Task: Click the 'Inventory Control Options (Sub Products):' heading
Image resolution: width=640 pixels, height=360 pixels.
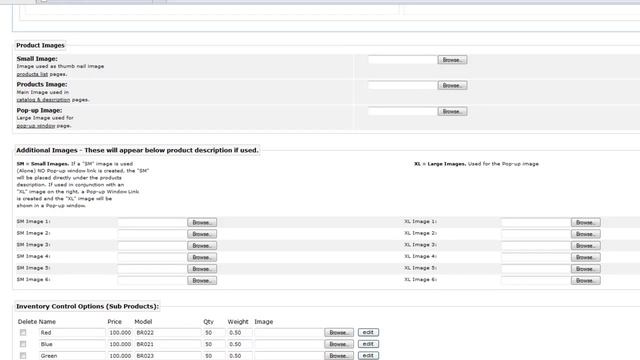Action: coord(87,306)
